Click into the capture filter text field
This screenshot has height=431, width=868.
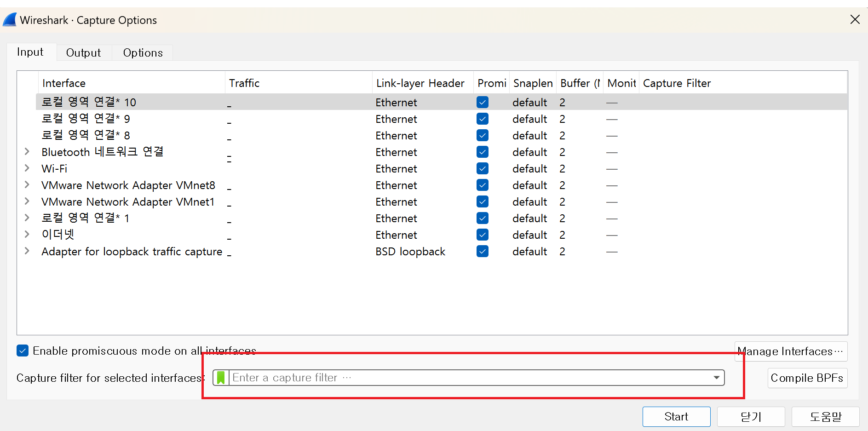469,378
